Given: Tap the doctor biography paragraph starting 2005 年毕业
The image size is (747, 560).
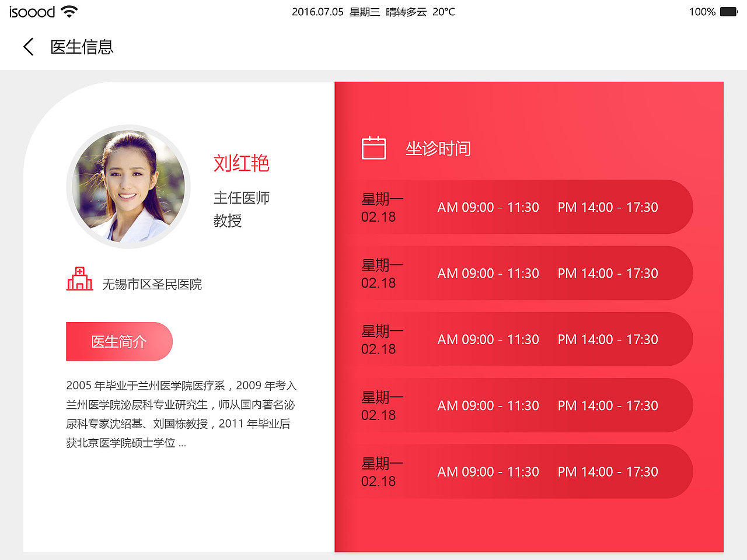Looking at the screenshot, I should click(181, 414).
